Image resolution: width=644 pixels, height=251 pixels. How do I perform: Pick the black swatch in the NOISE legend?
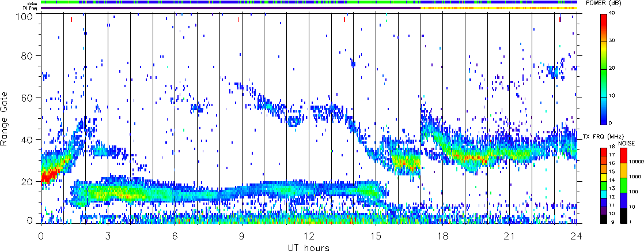pos(623,216)
